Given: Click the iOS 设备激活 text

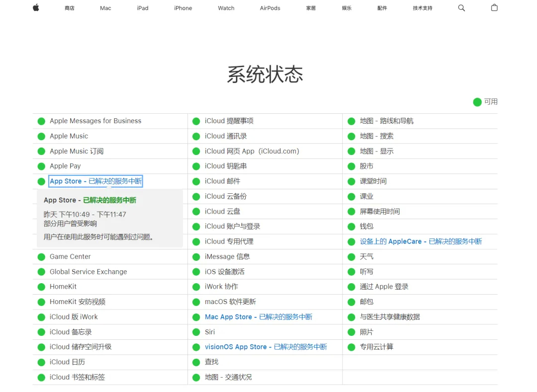Looking at the screenshot, I should (x=225, y=272).
